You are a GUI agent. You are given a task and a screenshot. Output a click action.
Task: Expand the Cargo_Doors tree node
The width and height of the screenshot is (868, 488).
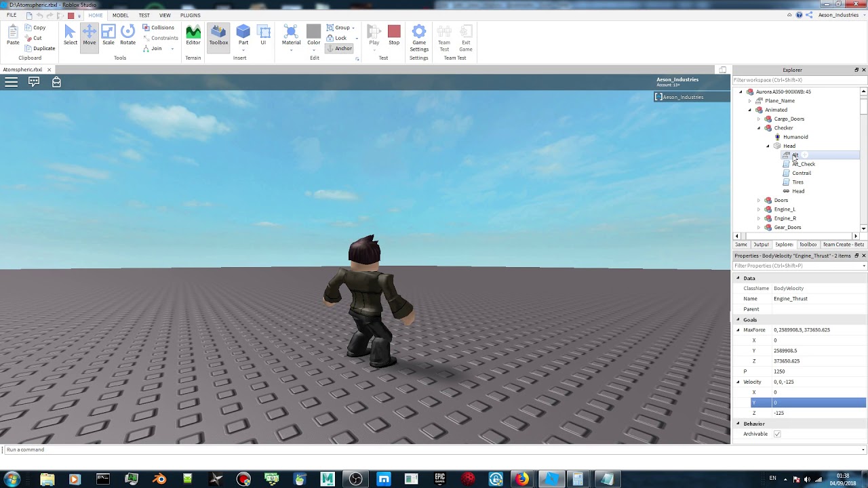(759, 119)
